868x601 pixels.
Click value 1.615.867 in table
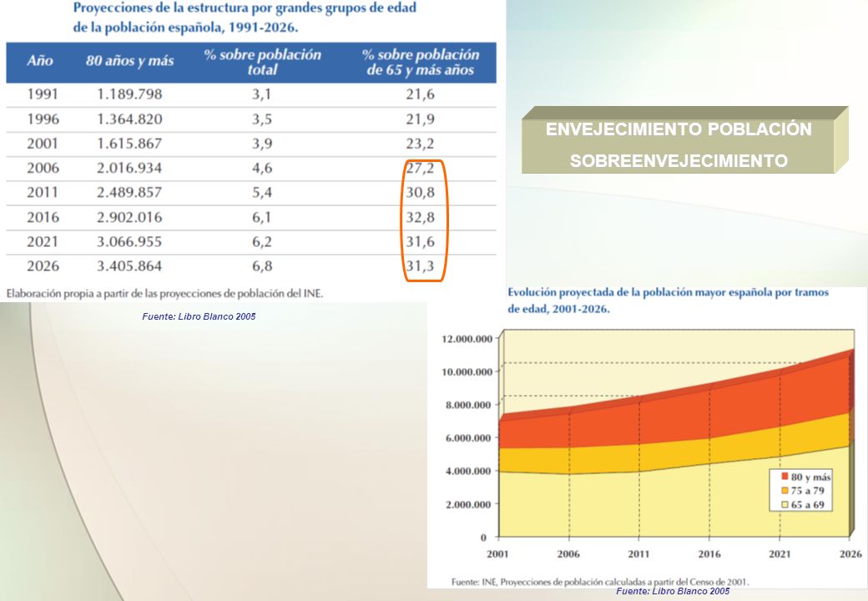coord(129,144)
